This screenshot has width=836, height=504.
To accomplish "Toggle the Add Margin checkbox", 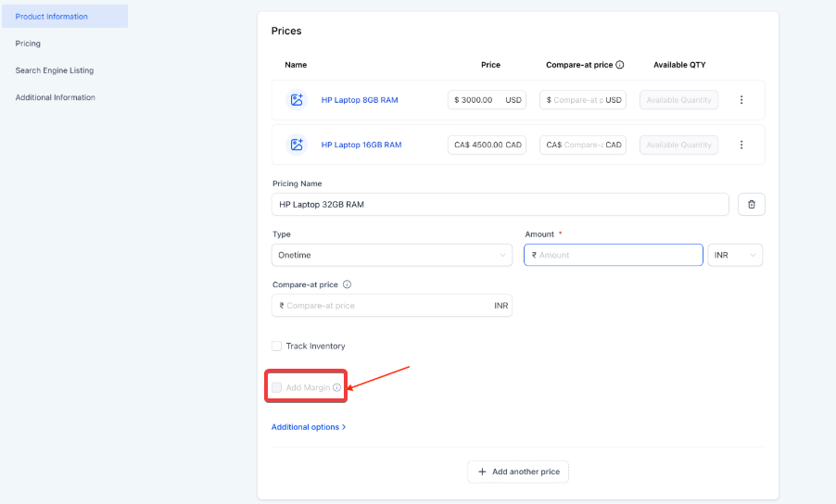I will (276, 387).
